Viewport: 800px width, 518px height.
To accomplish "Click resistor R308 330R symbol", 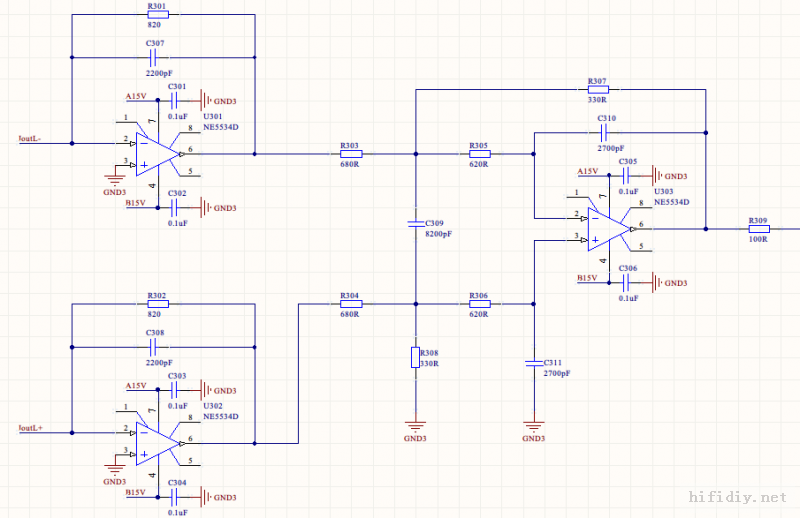I will tap(416, 357).
